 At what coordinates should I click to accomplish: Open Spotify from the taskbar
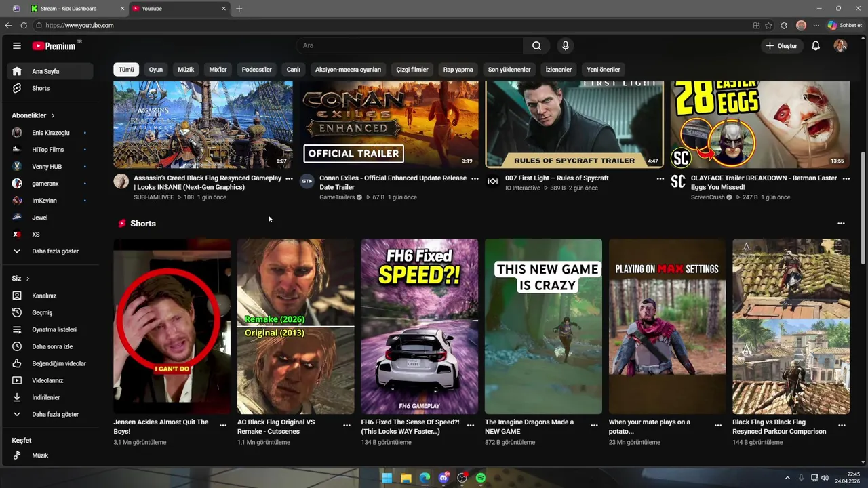(x=481, y=478)
